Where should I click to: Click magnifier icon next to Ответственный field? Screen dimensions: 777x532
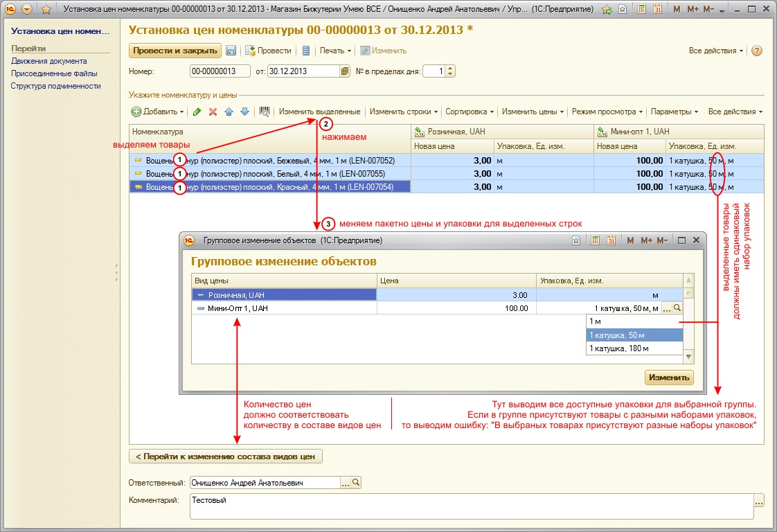pyautogui.click(x=356, y=483)
